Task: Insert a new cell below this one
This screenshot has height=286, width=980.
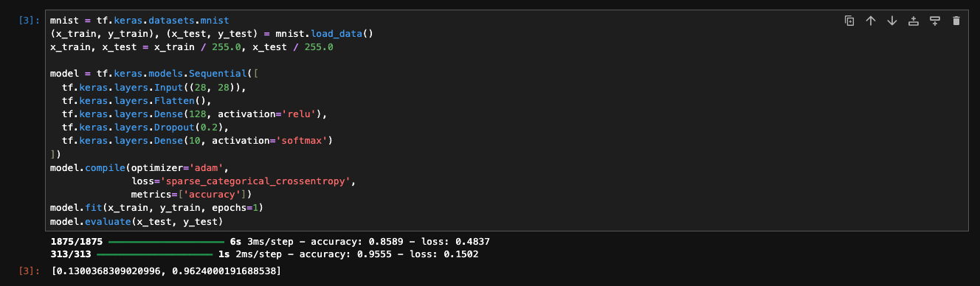Action: tap(935, 21)
